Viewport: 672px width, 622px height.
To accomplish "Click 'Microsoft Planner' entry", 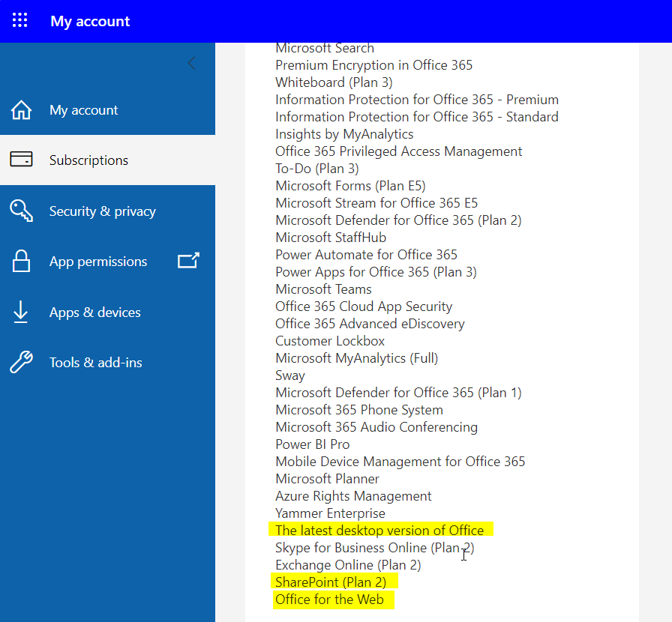I will coord(328,479).
